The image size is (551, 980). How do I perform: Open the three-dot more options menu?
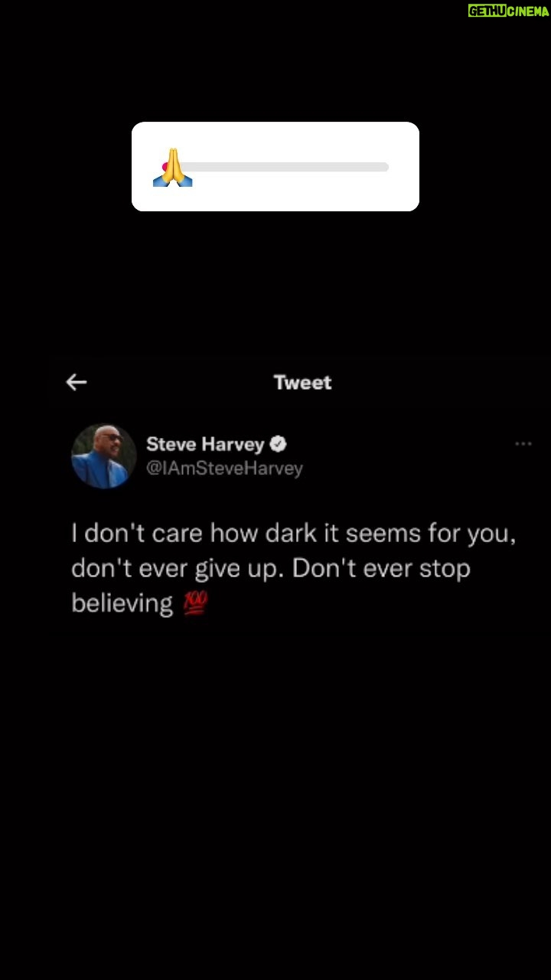click(x=523, y=444)
